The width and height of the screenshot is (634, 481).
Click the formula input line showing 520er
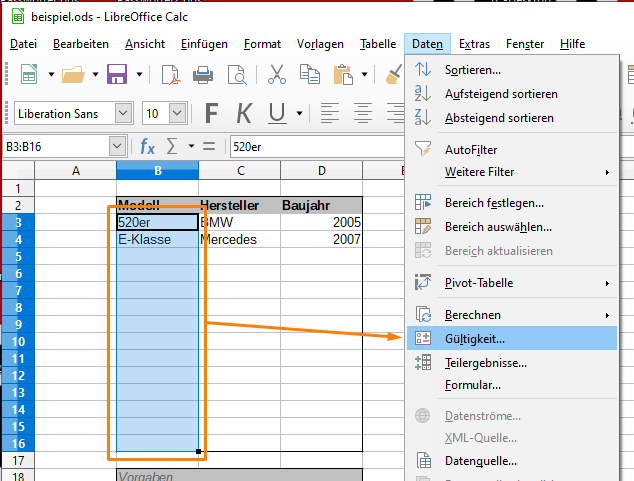coord(317,146)
